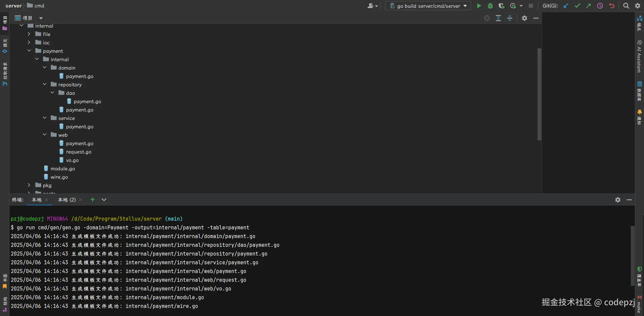The image size is (644, 316).
Task: Open 书签 bookmarks tool window
Action: (x=5, y=281)
